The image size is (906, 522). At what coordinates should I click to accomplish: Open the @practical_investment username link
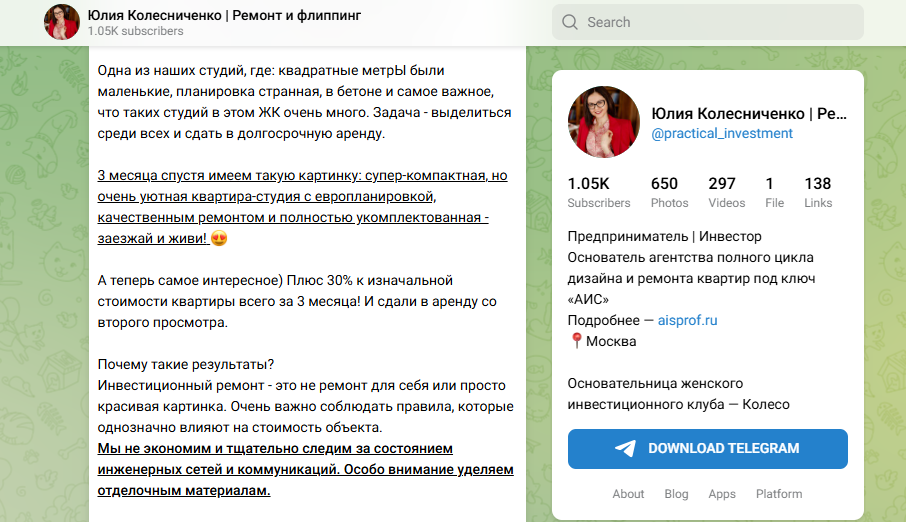click(x=722, y=134)
